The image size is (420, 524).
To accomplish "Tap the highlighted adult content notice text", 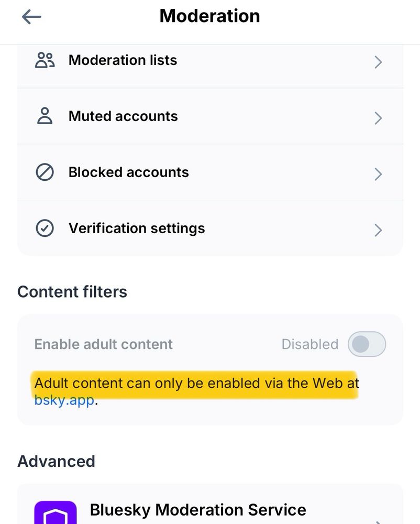I will pyautogui.click(x=196, y=383).
